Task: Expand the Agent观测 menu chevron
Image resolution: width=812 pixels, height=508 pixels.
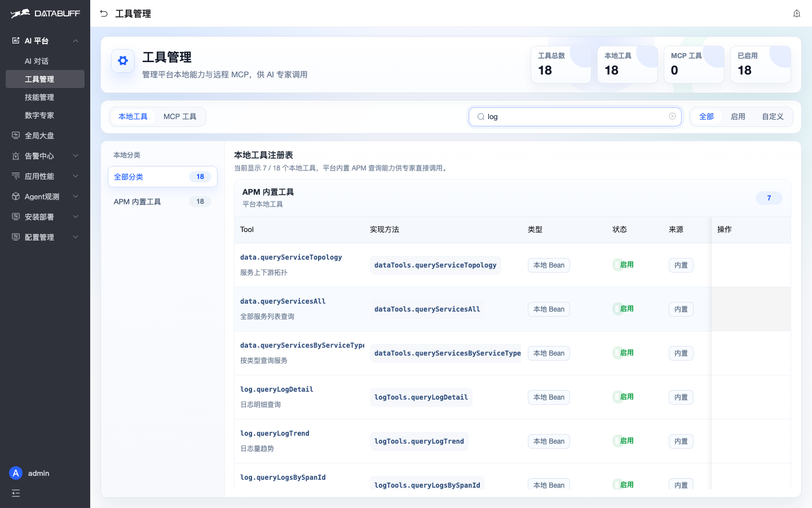Action: click(x=76, y=196)
